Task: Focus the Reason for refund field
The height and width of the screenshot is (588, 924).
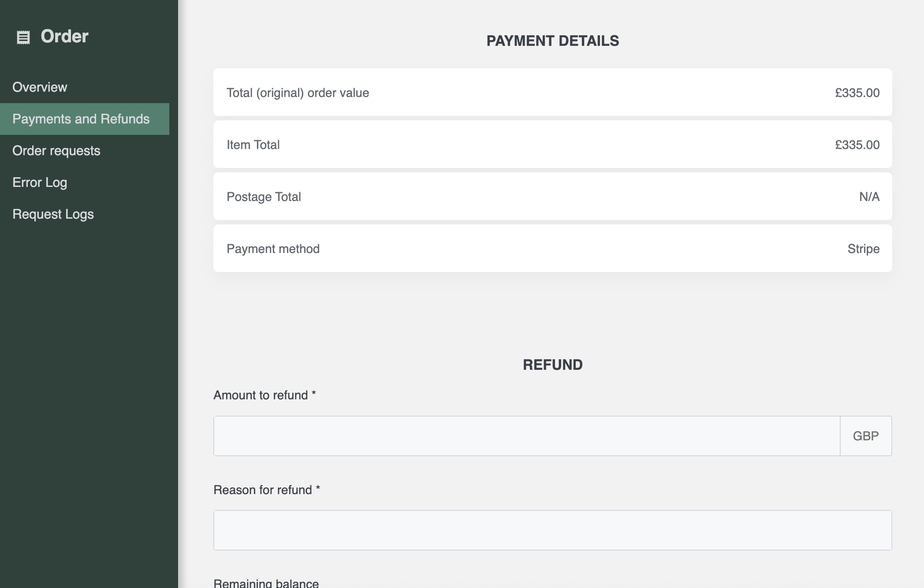Action: point(552,530)
